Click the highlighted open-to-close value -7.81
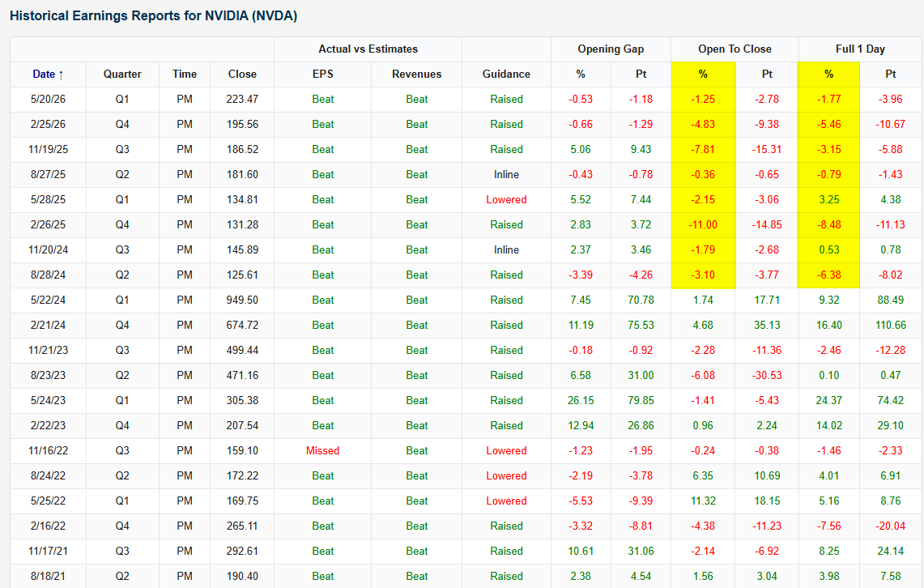Screen dimensions: 924x588 (x=703, y=150)
